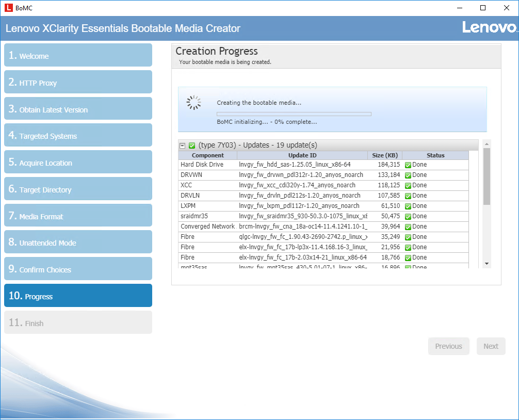Click the bootable media creation progress bar
Screen dimensions: 519x420
coord(294,114)
